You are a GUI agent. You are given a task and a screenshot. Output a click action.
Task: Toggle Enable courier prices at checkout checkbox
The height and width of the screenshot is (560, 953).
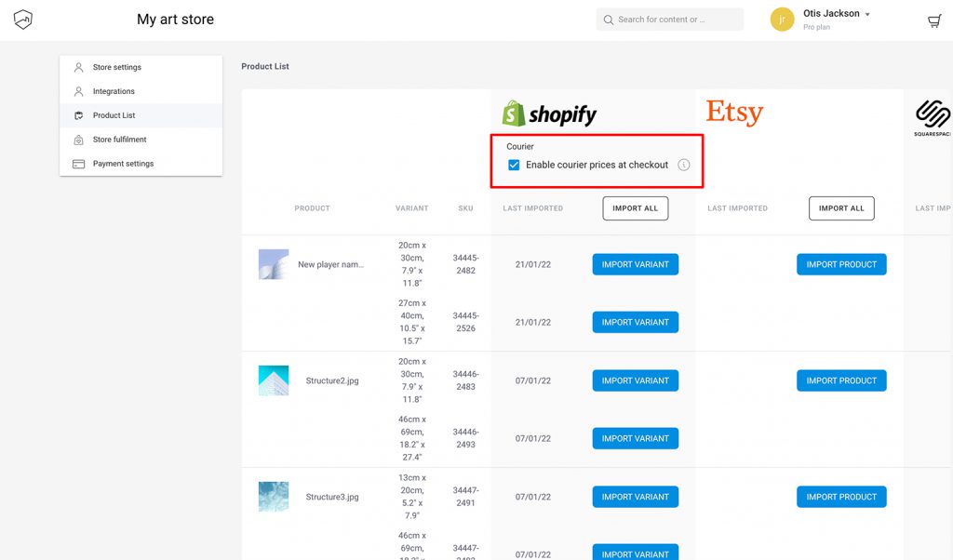coord(514,165)
